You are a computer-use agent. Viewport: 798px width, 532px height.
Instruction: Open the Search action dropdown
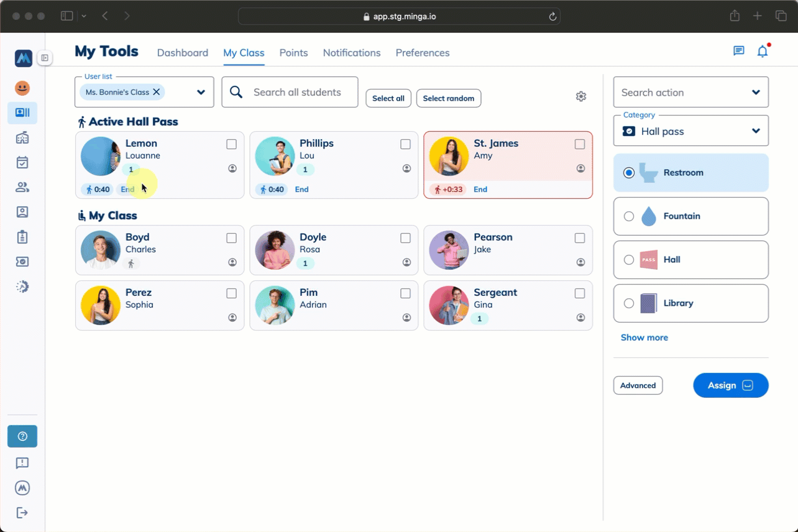[691, 93]
